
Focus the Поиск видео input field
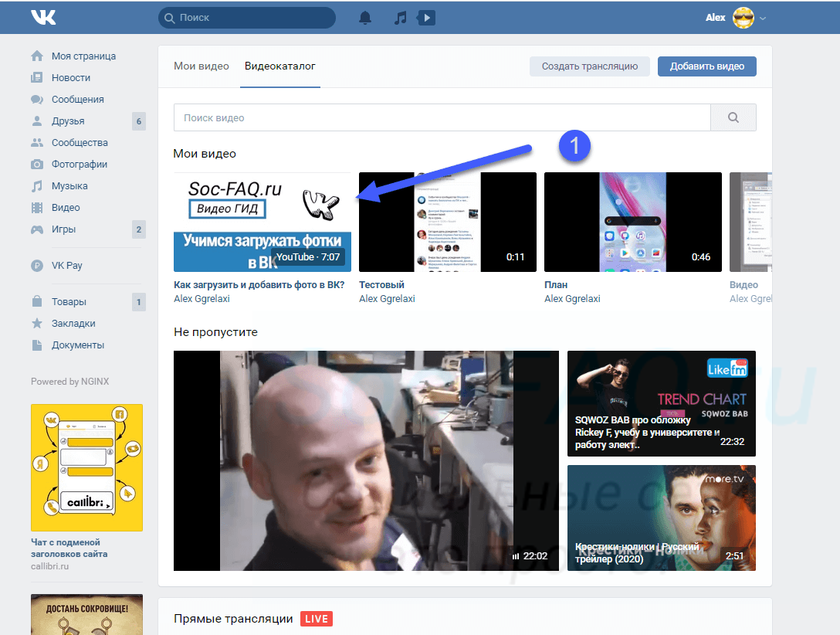click(x=442, y=117)
